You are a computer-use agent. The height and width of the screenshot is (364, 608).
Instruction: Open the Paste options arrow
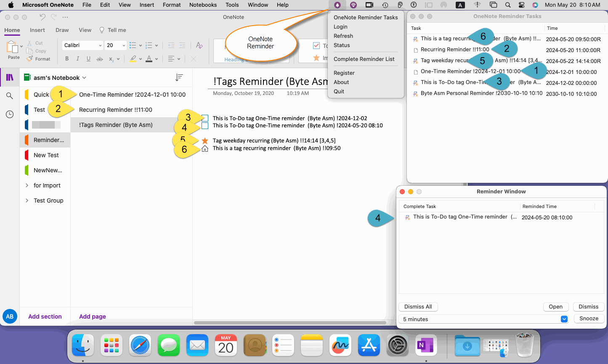pos(21,46)
